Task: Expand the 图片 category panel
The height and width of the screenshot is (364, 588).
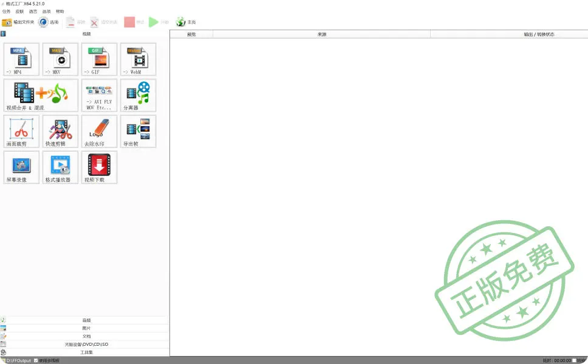Action: (86, 328)
